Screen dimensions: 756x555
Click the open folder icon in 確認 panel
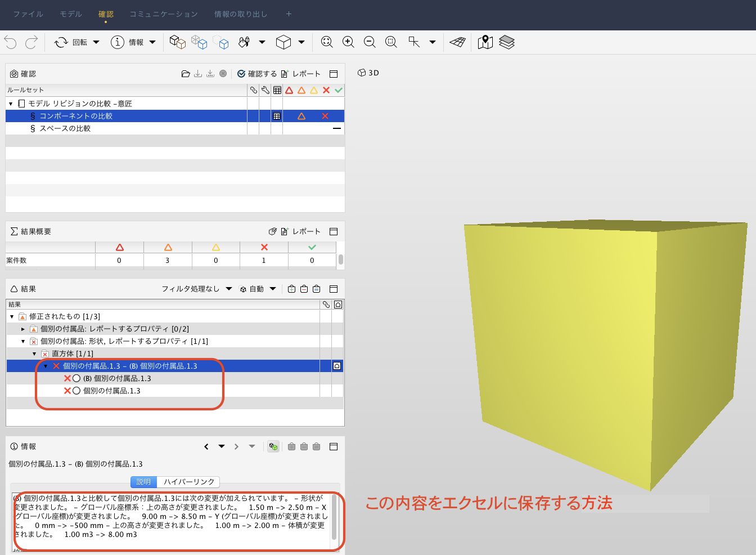[186, 74]
